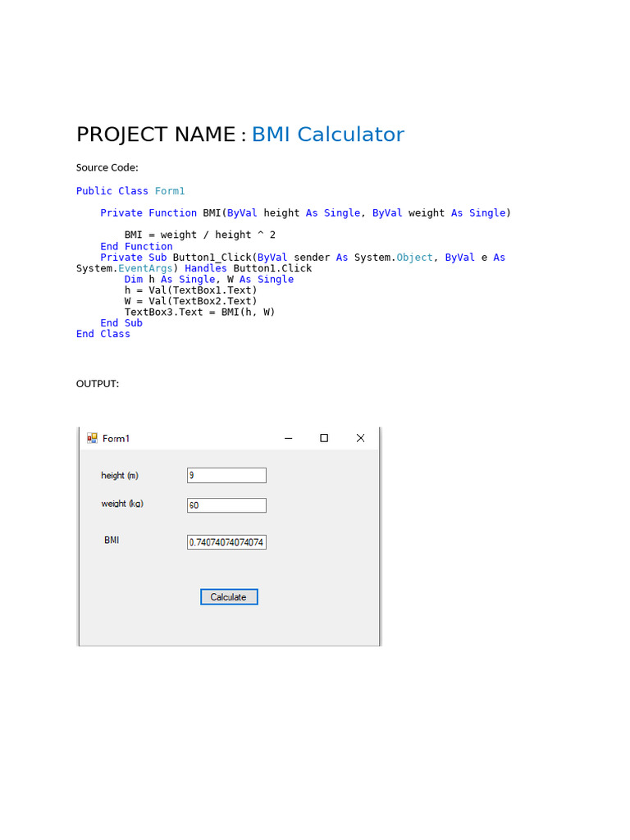Click the 'Private Function BMI' code line

coord(305,212)
